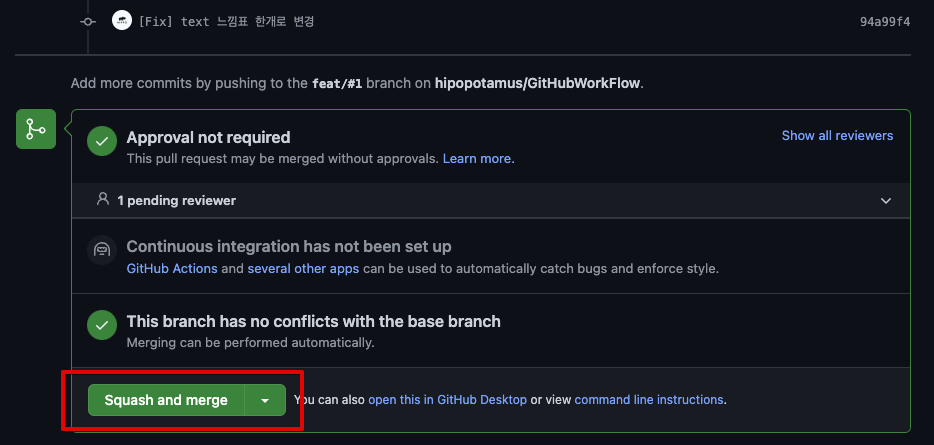Follow the Learn more link
Image resolution: width=934 pixels, height=445 pixels.
[478, 159]
